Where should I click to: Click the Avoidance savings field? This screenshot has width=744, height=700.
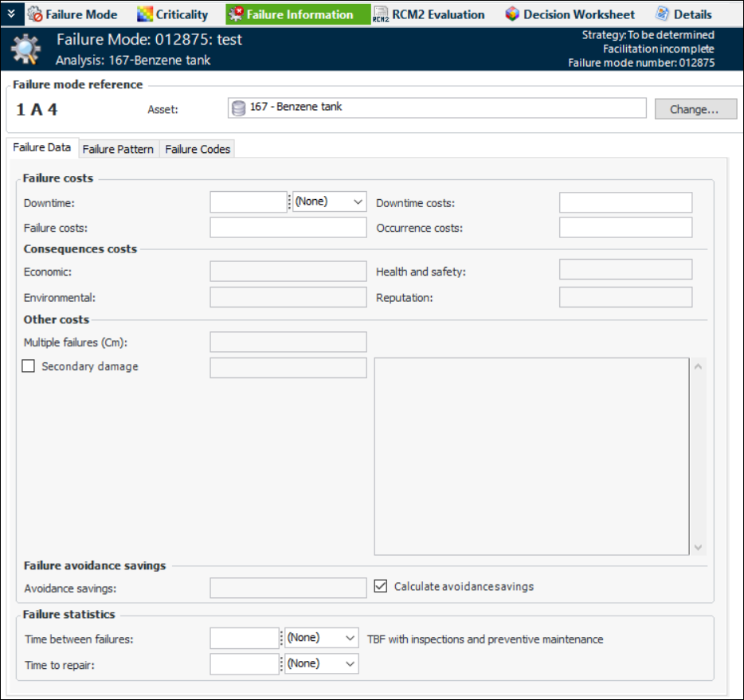[288, 588]
